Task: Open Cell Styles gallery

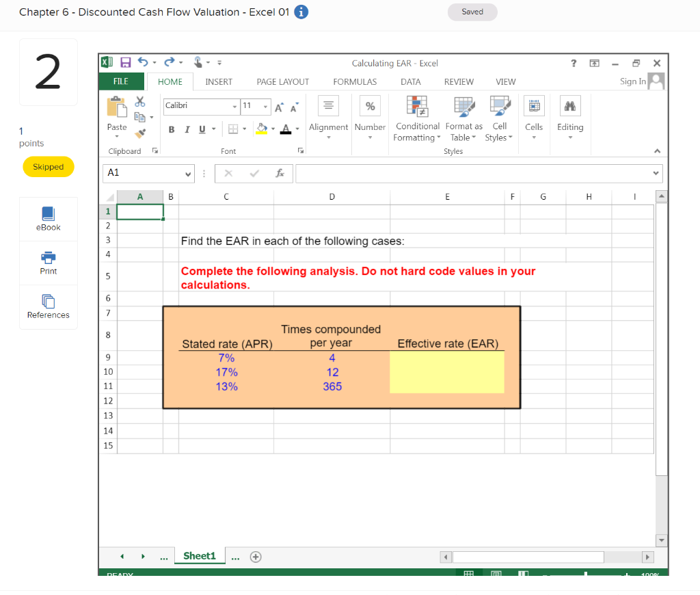Action: (x=499, y=119)
